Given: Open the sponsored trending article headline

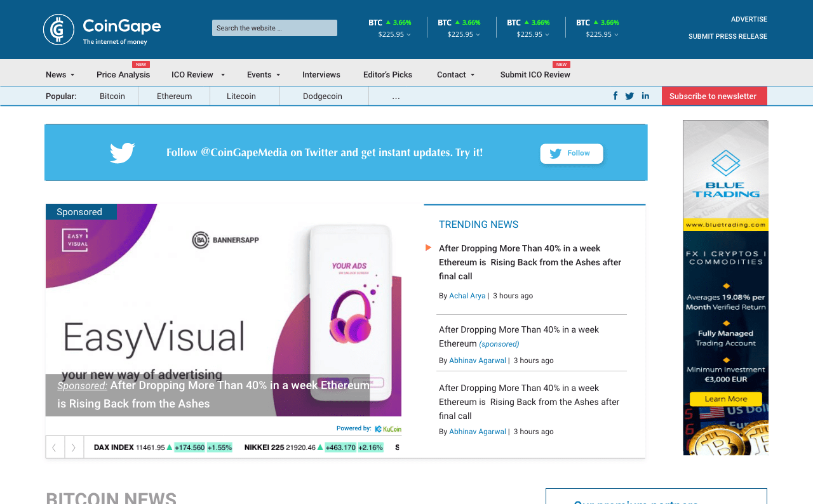Looking at the screenshot, I should point(519,336).
